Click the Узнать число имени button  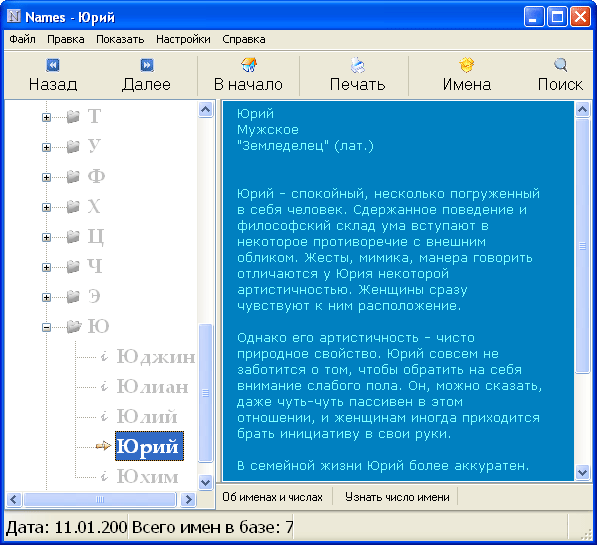click(x=397, y=497)
